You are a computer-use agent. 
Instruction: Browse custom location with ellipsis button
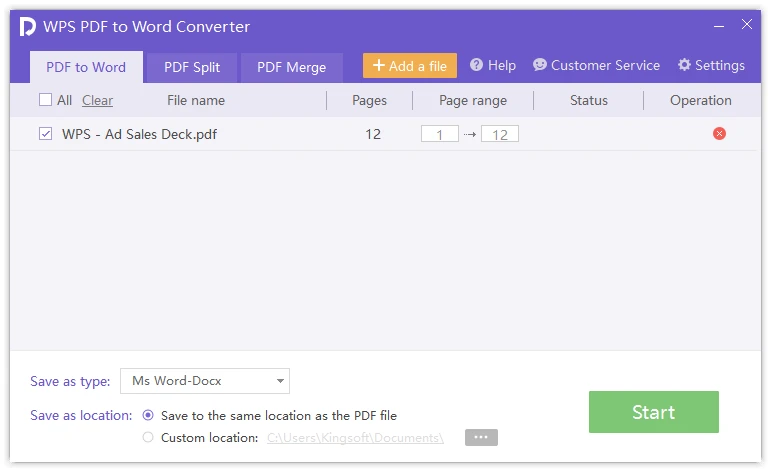pos(481,438)
